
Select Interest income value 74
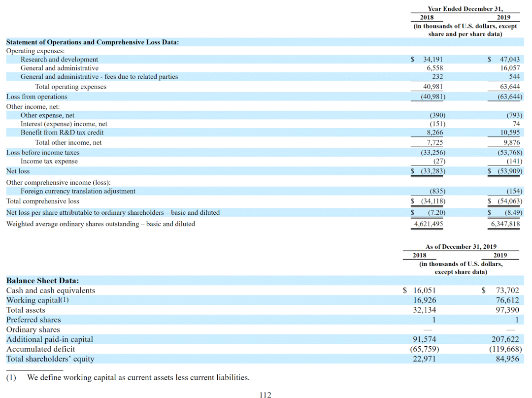[516, 124]
